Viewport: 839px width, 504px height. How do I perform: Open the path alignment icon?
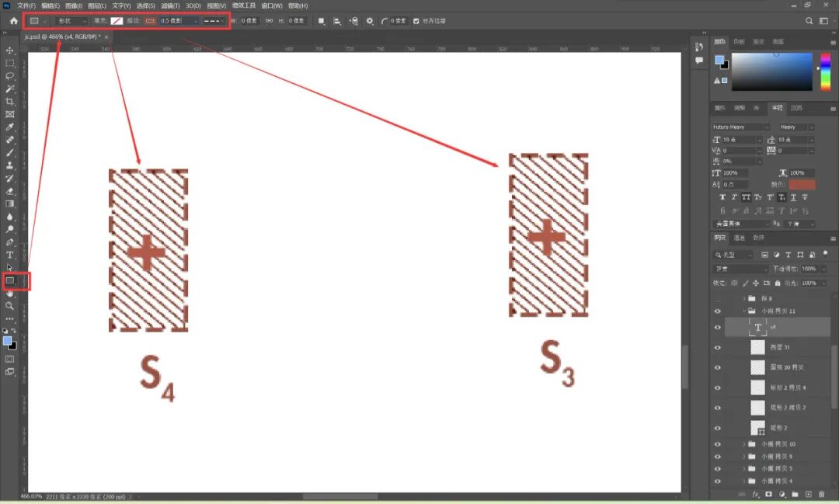point(337,21)
